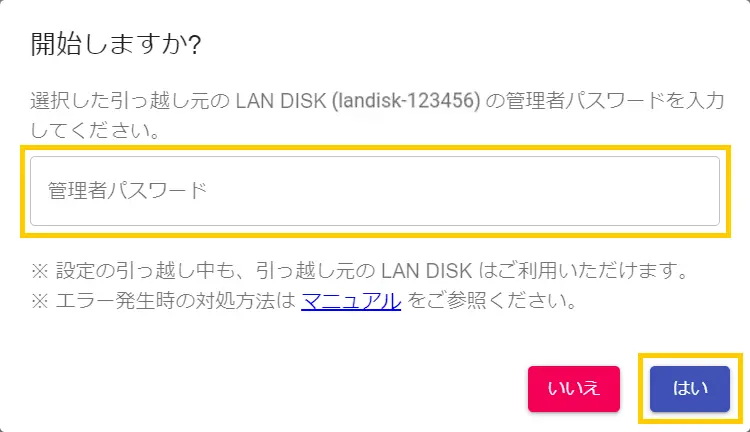Screen dimensions: 750x432
Task: Click the をご参照ください。 text after the link
Action: point(492,299)
